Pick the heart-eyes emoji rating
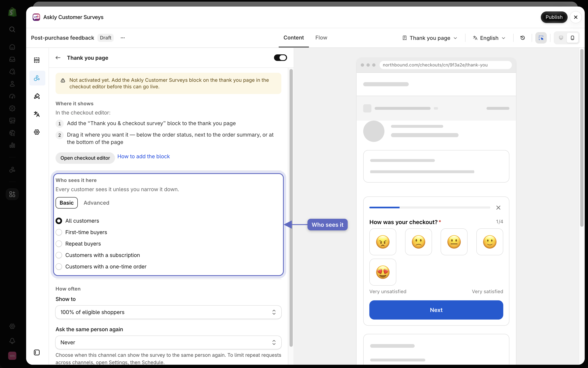Viewport: 588px width, 368px height. point(383,272)
